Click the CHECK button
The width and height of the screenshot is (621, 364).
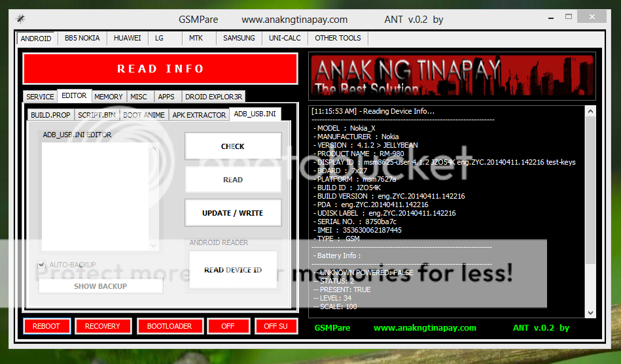[x=233, y=146]
